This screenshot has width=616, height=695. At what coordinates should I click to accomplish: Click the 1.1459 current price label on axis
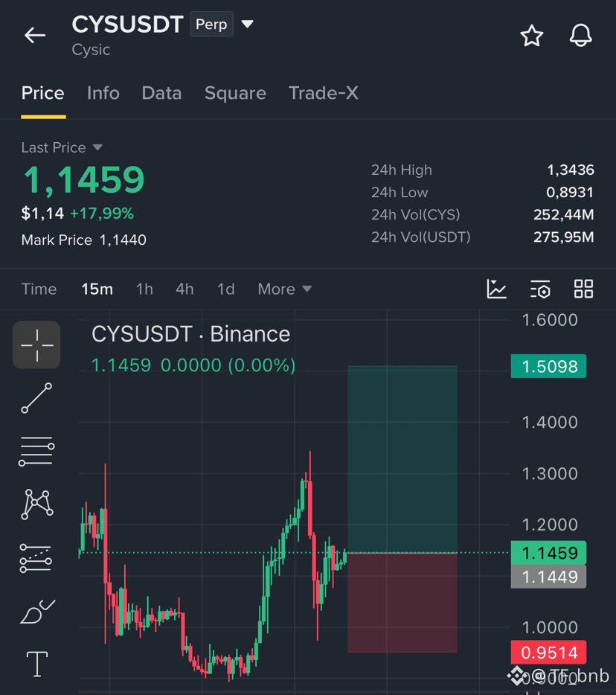(548, 553)
